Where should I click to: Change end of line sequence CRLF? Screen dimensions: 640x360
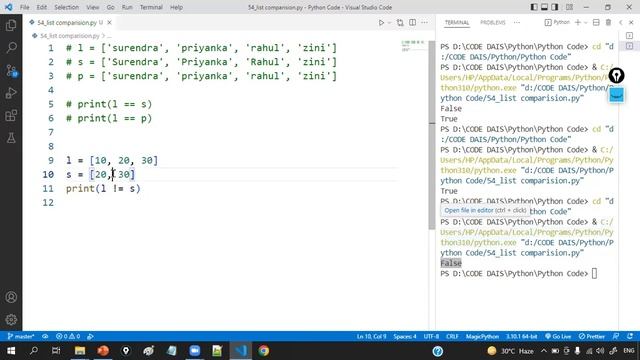[x=452, y=336]
